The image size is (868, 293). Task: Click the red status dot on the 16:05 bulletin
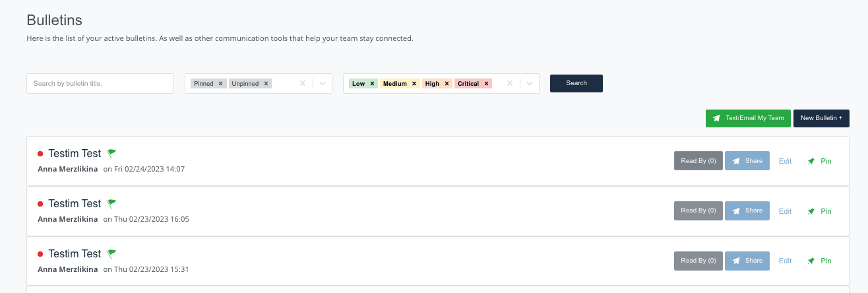click(40, 204)
